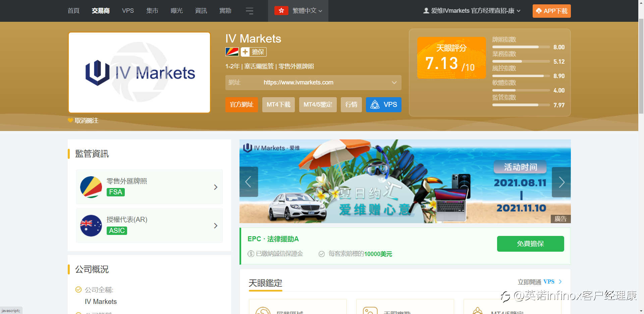
Task: Click the 軟體指數 score bar
Action: (521, 90)
